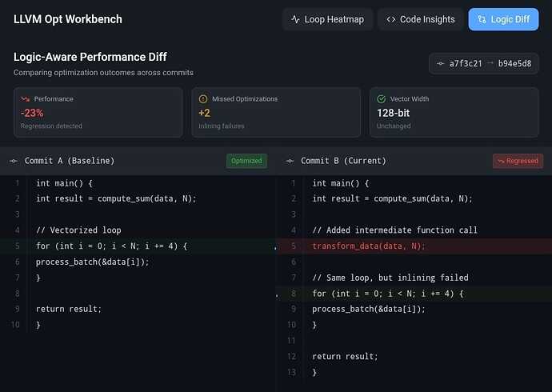Open the Performance -23% metric card
Screen dimensions: 552x392
pyautogui.click(x=97, y=112)
